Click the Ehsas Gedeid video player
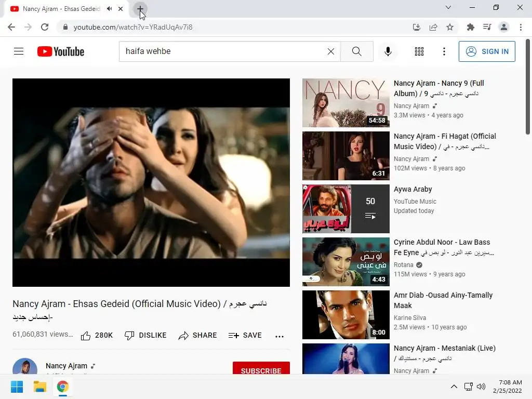The width and height of the screenshot is (532, 399). pos(151,182)
